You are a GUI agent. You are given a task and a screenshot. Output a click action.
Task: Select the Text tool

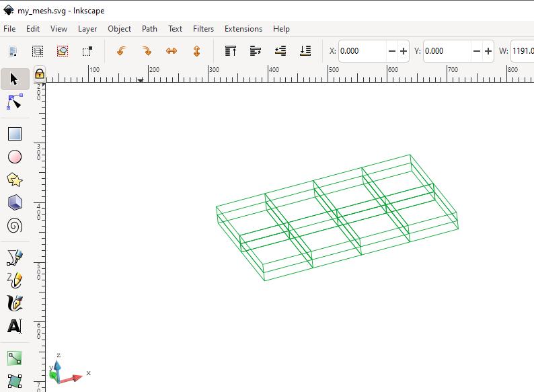tap(15, 326)
